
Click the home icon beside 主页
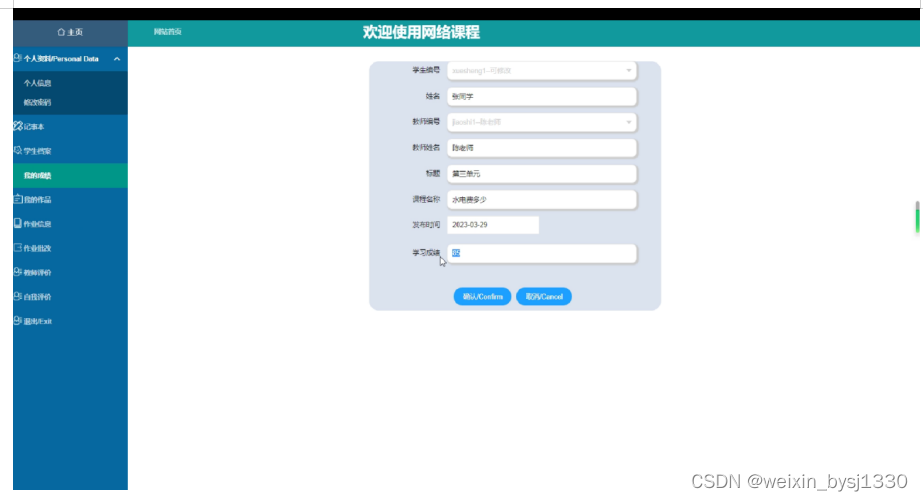[61, 32]
